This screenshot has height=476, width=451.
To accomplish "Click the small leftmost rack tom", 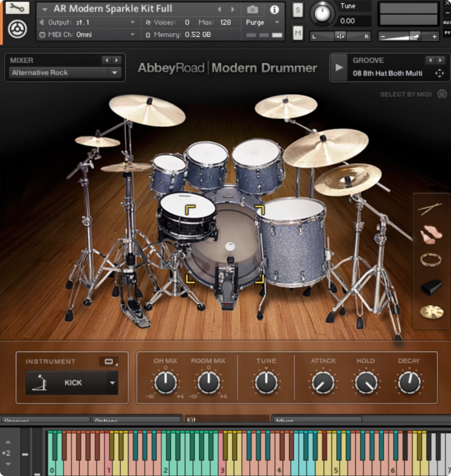I will tap(168, 173).
